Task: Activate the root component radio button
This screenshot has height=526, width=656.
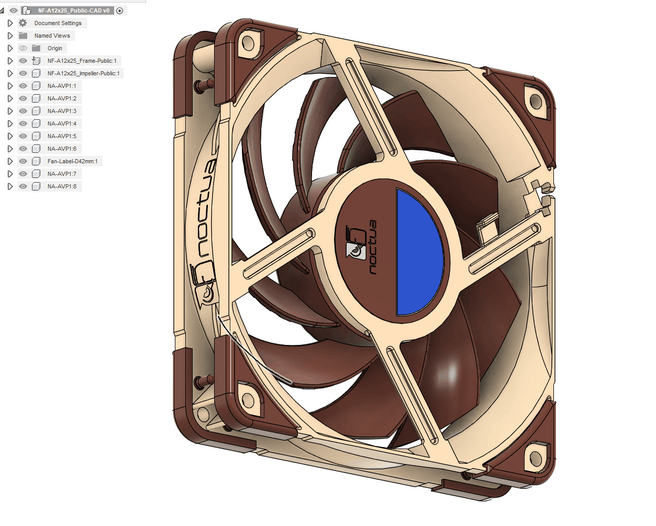Action: tap(120, 10)
